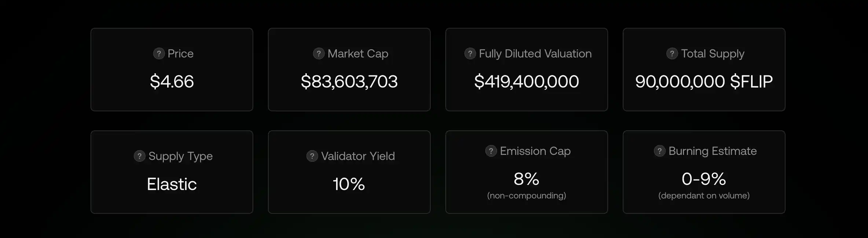
Task: Click the help icon beside Total Supply
Action: [x=672, y=54]
